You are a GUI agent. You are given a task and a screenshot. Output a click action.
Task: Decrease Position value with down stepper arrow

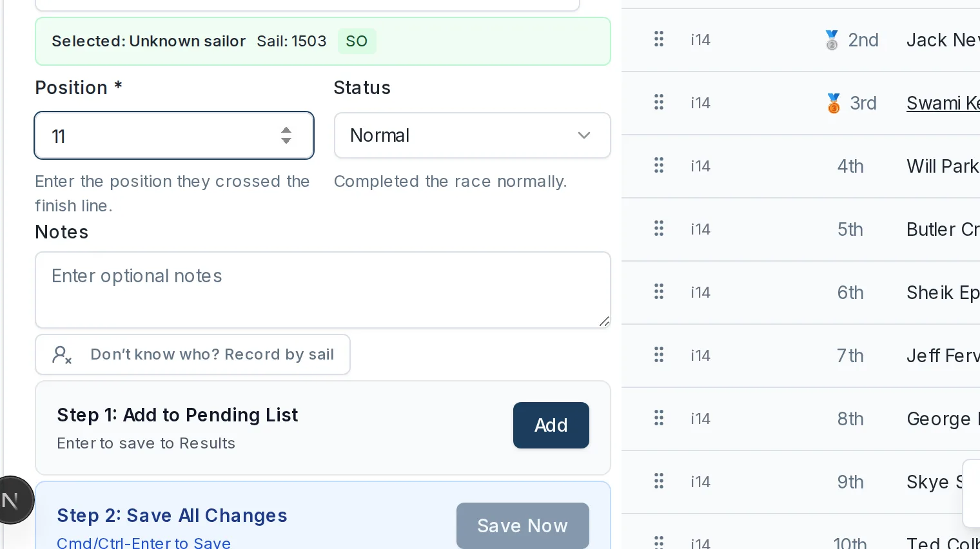point(286,140)
